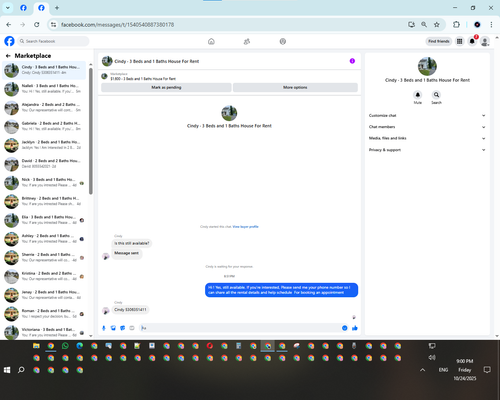The width and height of the screenshot is (500, 400).
Task: Open Kristina conversation in the list
Action: point(44,276)
